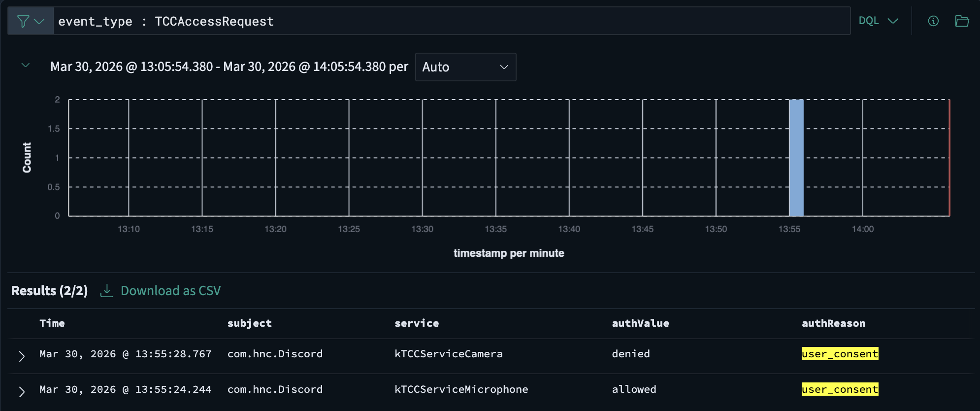Open the Auto interval dropdown
The height and width of the screenshot is (411, 980).
(x=465, y=67)
